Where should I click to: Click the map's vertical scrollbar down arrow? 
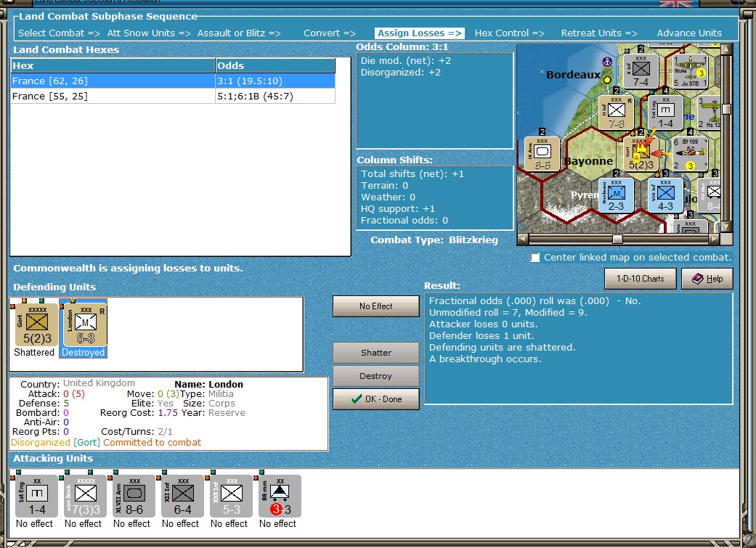[x=727, y=226]
